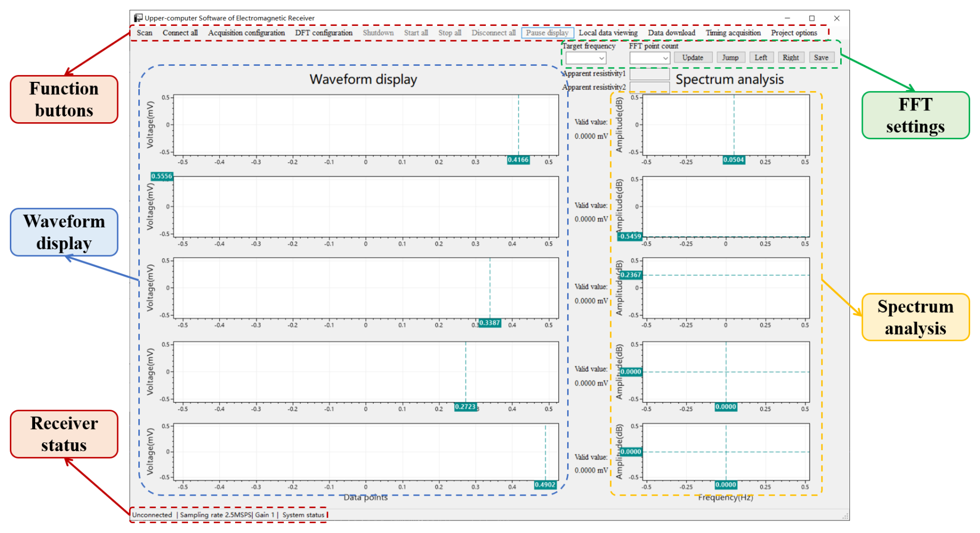Open Timing acquisition menu
The image size is (980, 533).
(x=733, y=33)
